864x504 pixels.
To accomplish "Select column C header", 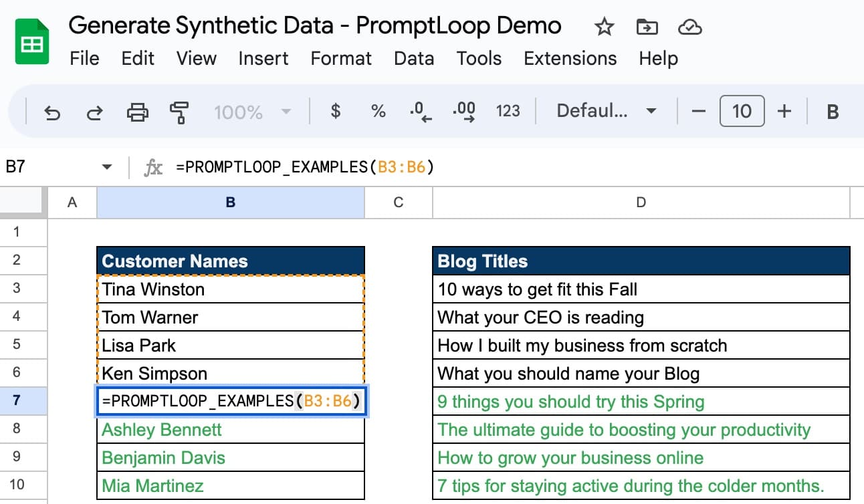I will (x=399, y=203).
